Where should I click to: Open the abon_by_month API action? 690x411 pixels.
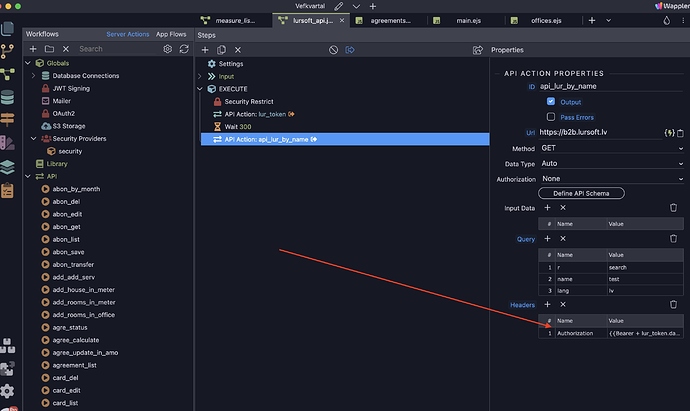76,189
